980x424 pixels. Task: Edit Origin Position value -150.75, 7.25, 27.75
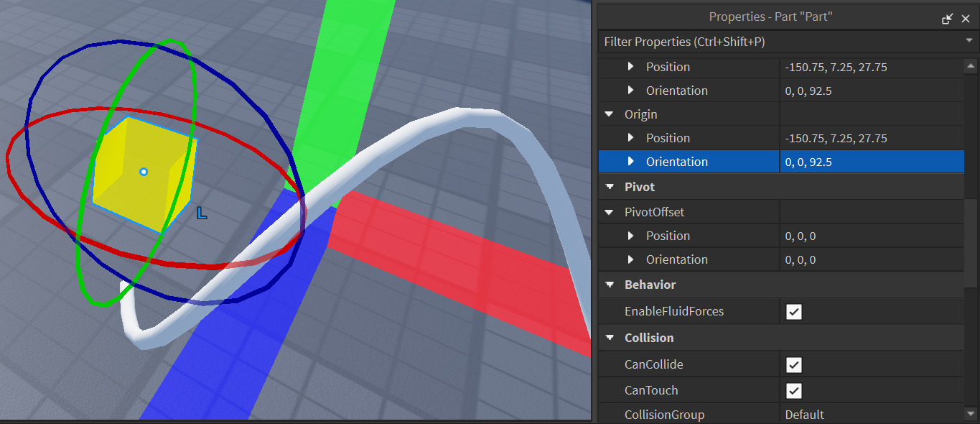[x=872, y=138]
